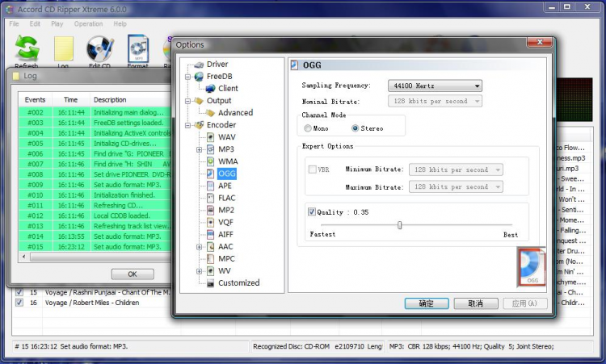This screenshot has width=606, height=364.
Task: Expand the WV tree node
Action: [200, 271]
